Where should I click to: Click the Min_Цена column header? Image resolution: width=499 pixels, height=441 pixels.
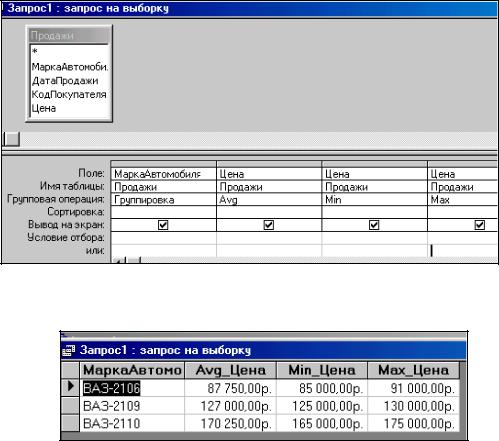322,370
